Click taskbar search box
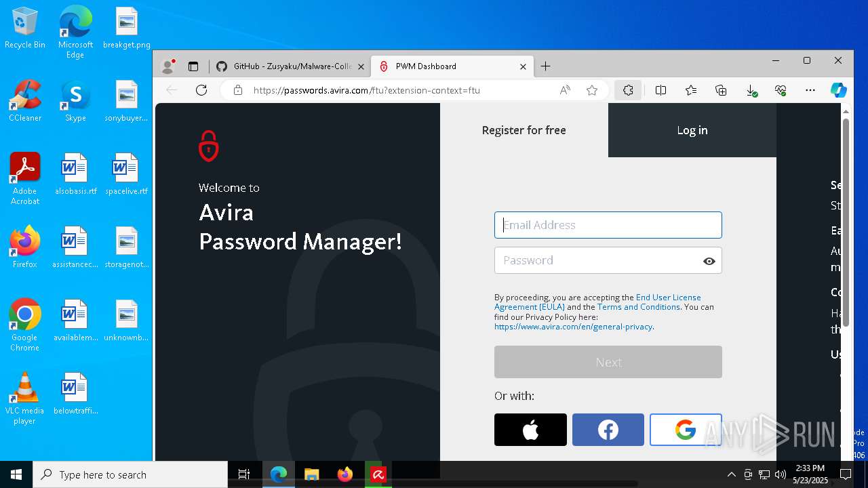The image size is (868, 488). (x=130, y=474)
